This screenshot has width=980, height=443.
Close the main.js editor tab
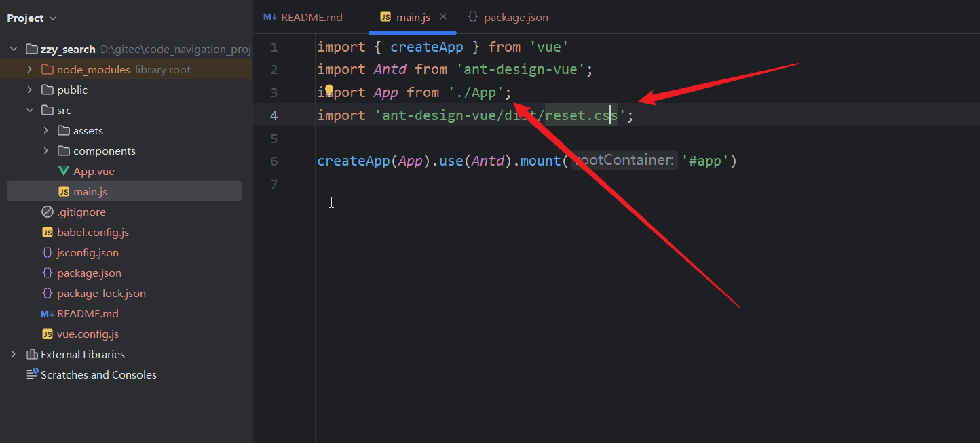click(x=443, y=17)
